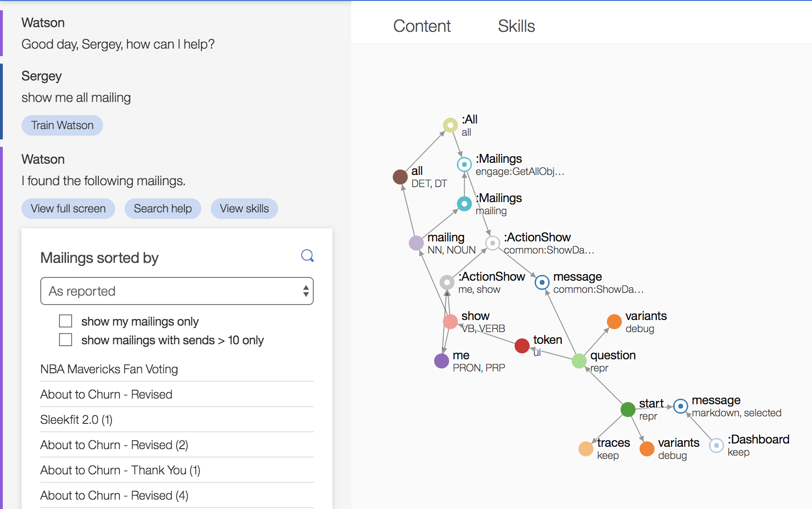812x509 pixels.
Task: Open the Sleekfit 2.0 (1) mailing
Action: click(76, 420)
